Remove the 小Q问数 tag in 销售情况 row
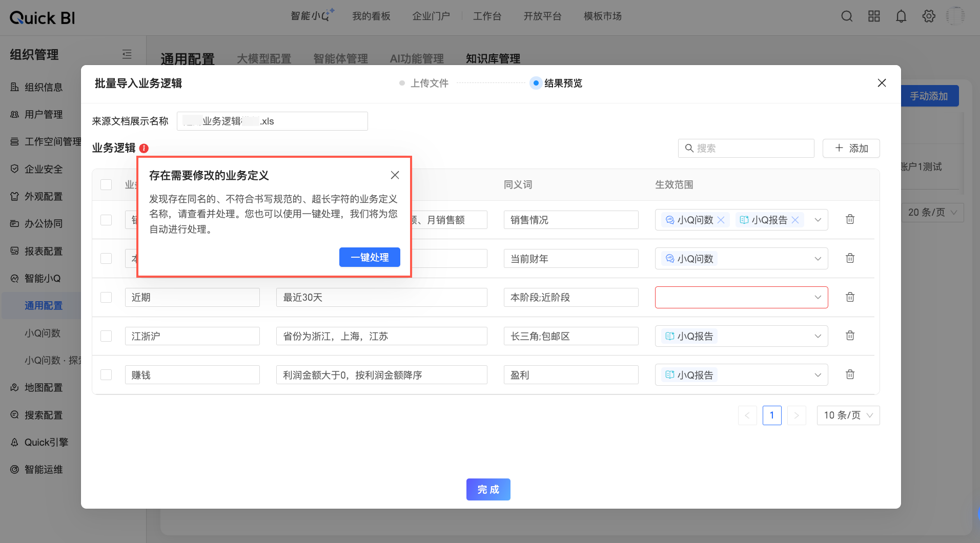Image resolution: width=980 pixels, height=543 pixels. tap(721, 220)
